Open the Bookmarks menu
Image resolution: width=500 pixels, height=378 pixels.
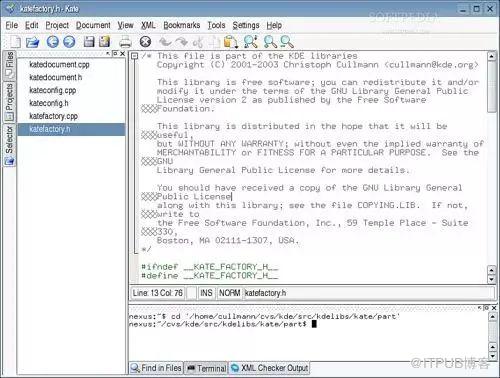[x=182, y=25]
